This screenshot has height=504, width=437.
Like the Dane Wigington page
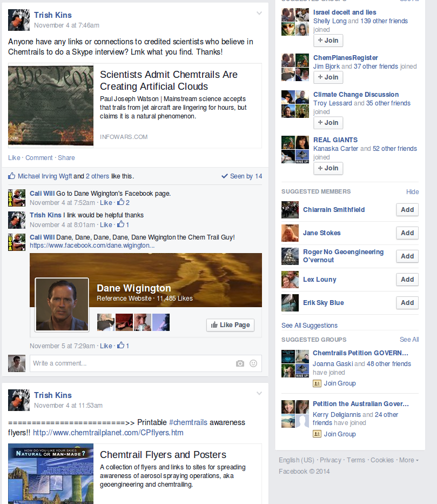pos(230,325)
